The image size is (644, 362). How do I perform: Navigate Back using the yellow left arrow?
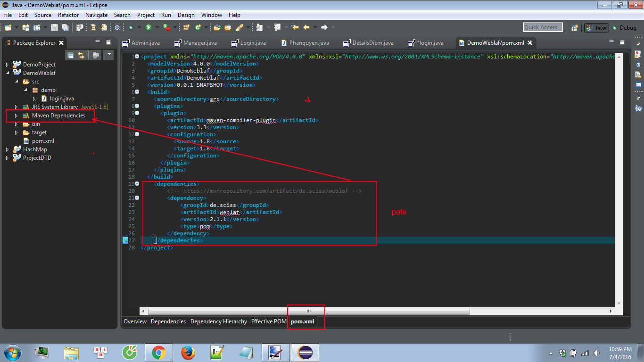click(x=306, y=27)
